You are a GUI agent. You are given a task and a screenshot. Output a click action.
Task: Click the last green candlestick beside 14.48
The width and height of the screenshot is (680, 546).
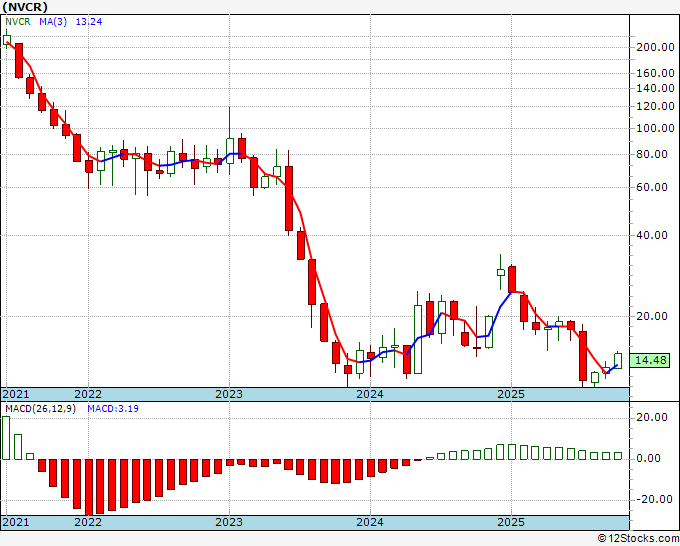click(x=618, y=361)
